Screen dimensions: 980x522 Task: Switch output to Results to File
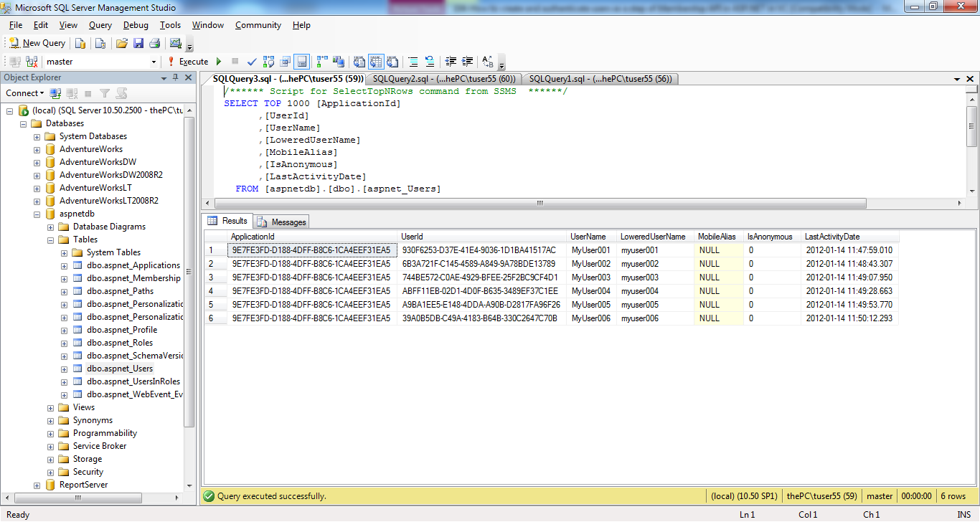392,62
